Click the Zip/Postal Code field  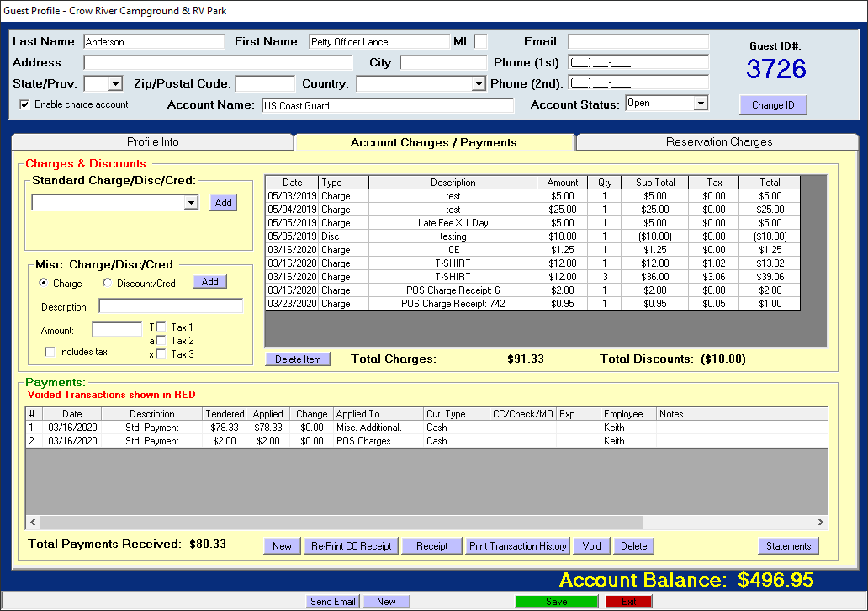click(x=265, y=83)
